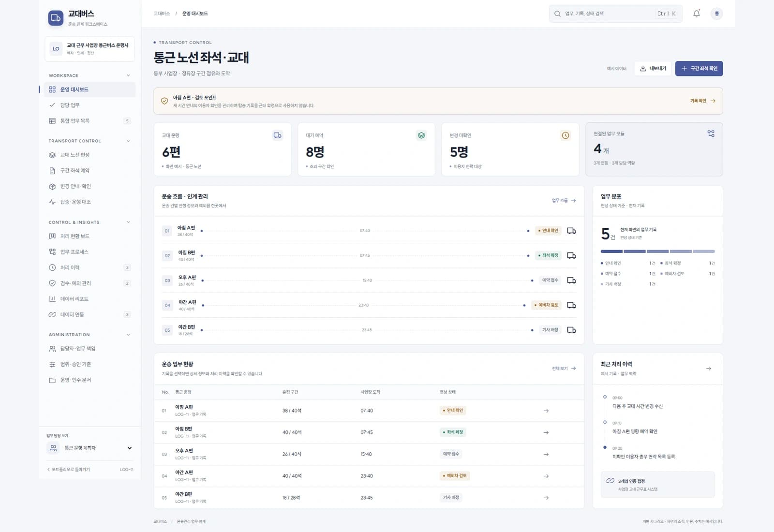The image size is (774, 532).
Task: Click first segment of 업무 분포 bar
Action: pos(611,251)
